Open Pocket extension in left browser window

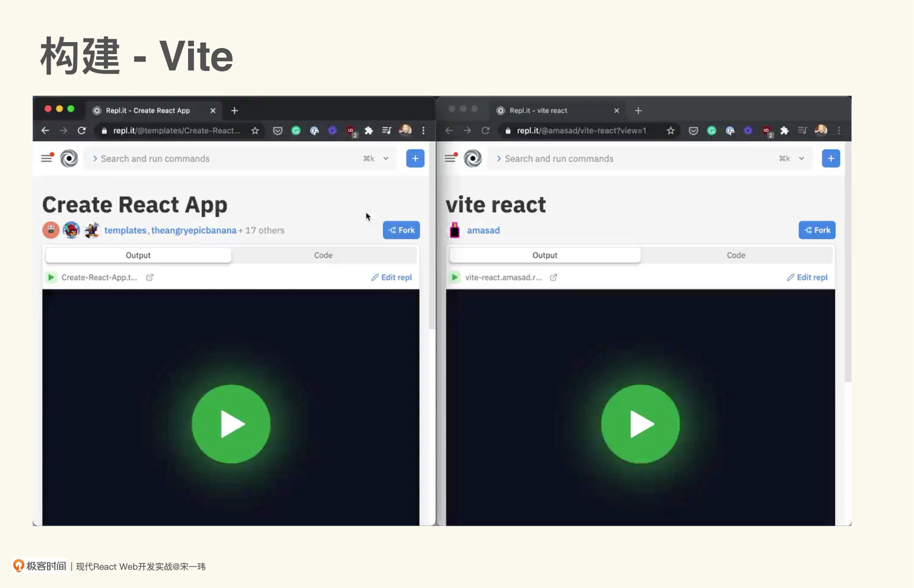click(x=278, y=130)
